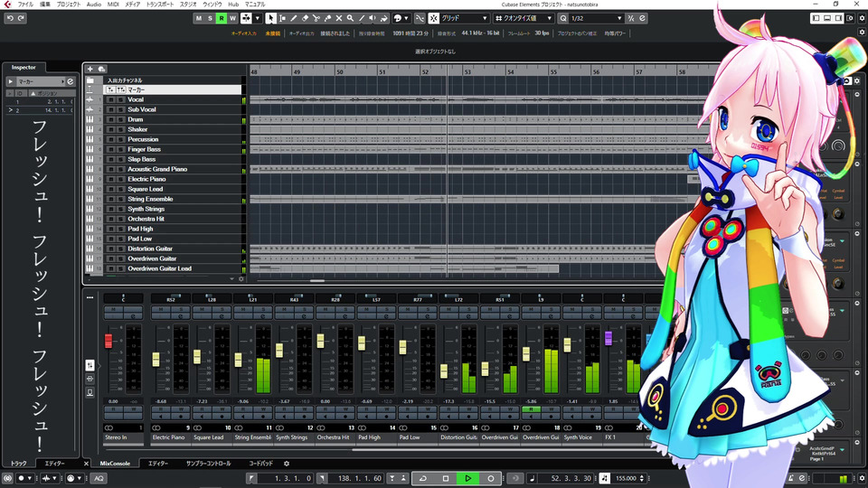The height and width of the screenshot is (488, 868).
Task: Click the mixer functions three-dots menu icon
Action: [90, 297]
